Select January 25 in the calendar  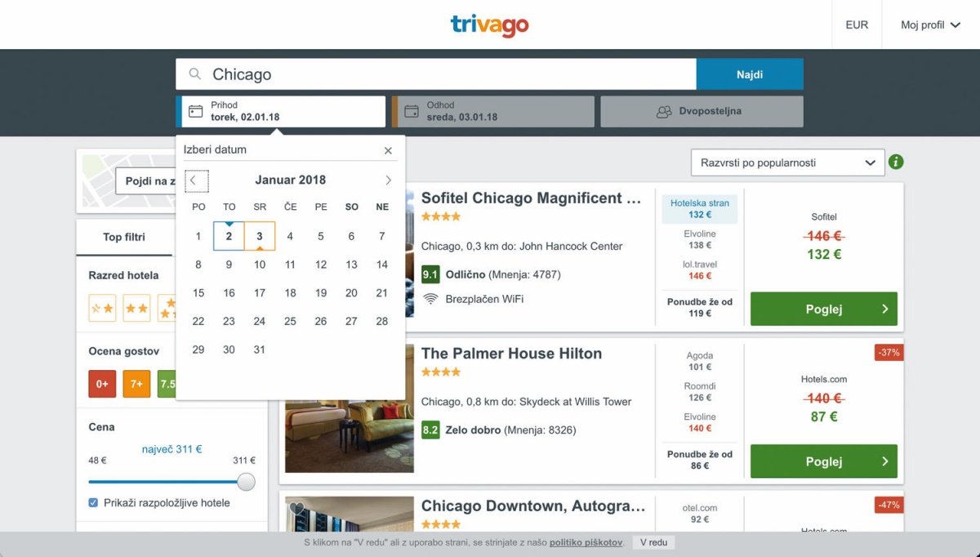coord(290,321)
